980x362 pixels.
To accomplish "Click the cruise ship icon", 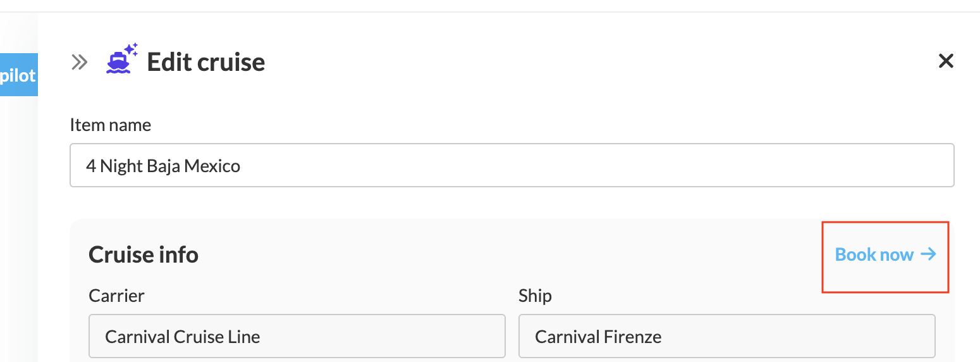I will 118,63.
